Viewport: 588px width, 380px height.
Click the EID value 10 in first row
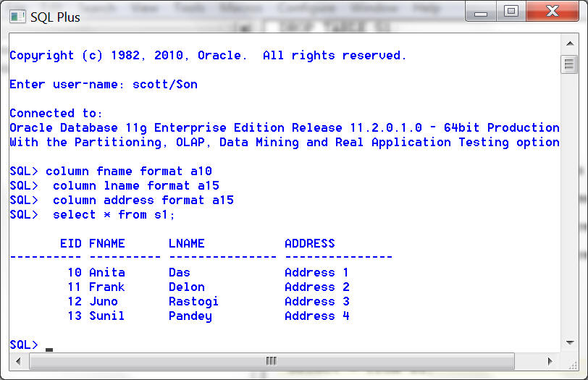74,273
